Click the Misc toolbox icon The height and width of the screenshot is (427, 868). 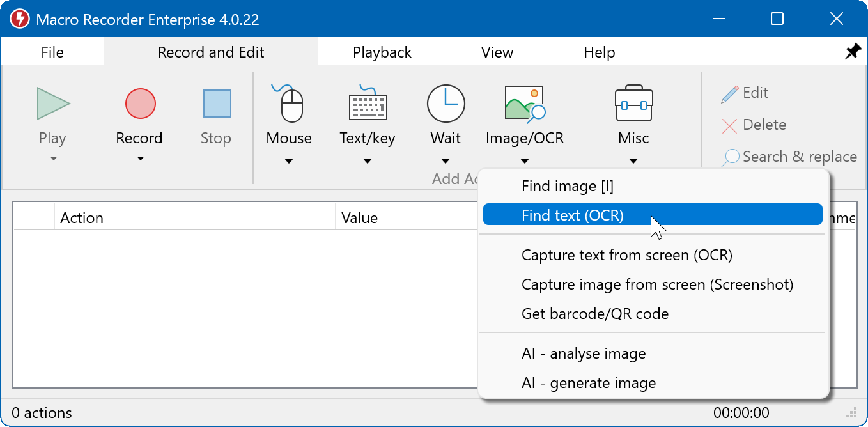coord(633,104)
